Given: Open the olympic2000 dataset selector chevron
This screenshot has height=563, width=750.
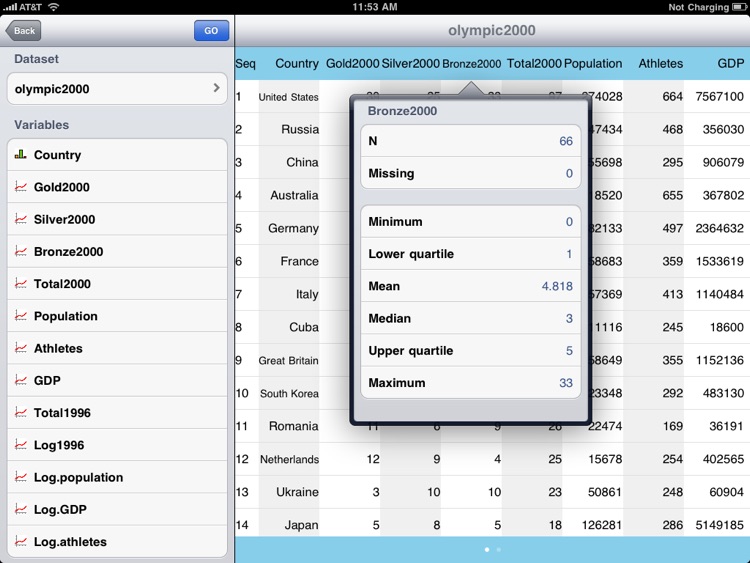Looking at the screenshot, I should point(216,88).
